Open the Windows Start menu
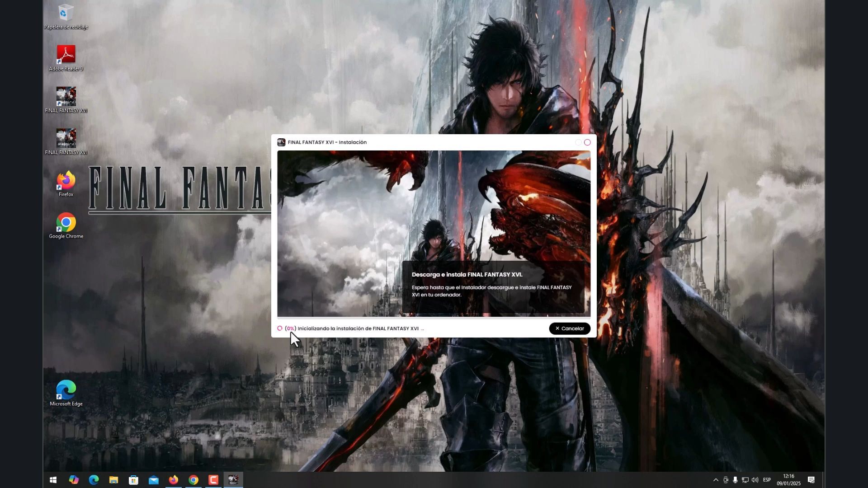This screenshot has width=868, height=488. pos(53,480)
